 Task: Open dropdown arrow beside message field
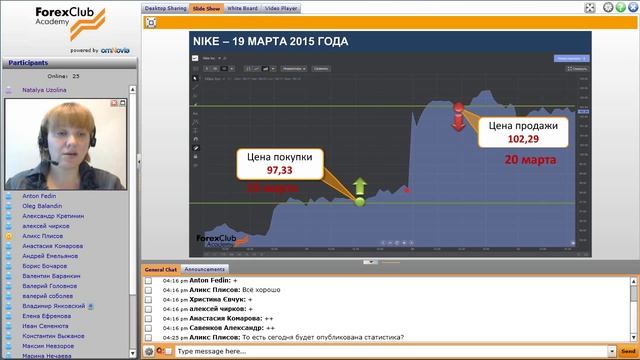click(x=612, y=351)
